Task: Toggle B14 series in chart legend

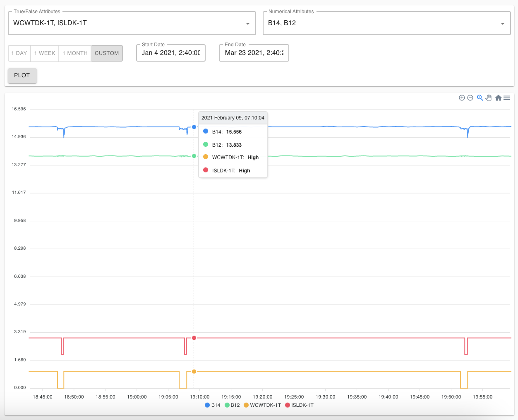Action: [x=213, y=405]
